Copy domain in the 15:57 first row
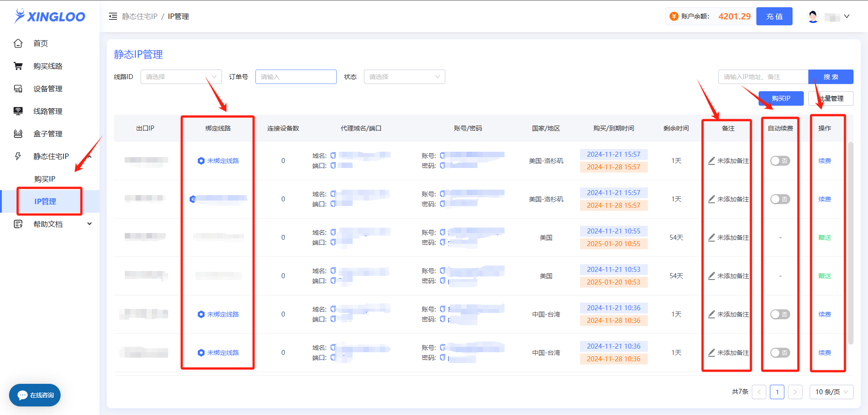The height and width of the screenshot is (415, 868). point(333,155)
